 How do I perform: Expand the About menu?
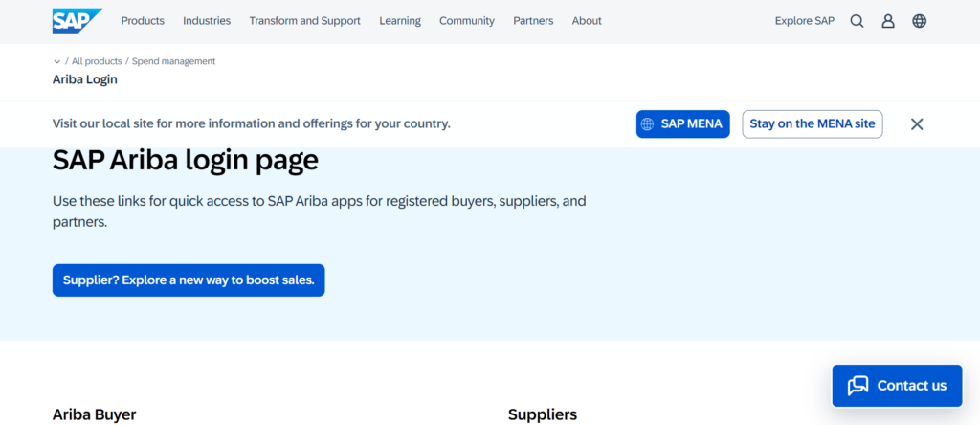point(587,21)
